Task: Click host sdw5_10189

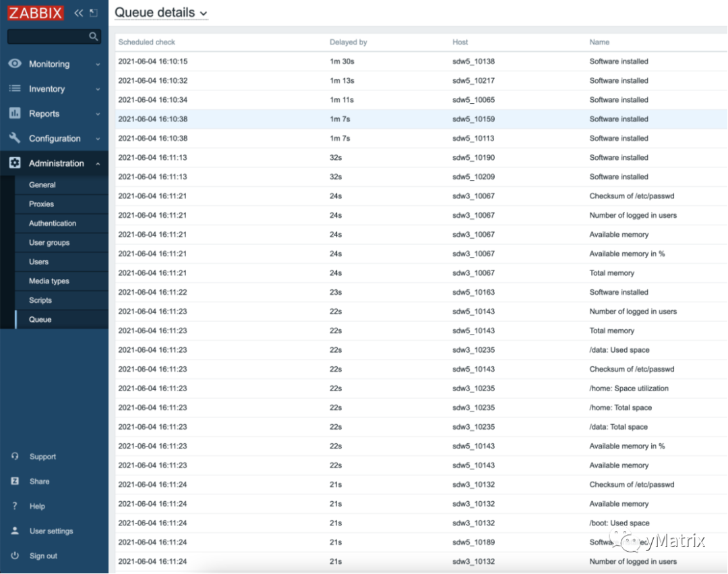Action: tap(474, 542)
